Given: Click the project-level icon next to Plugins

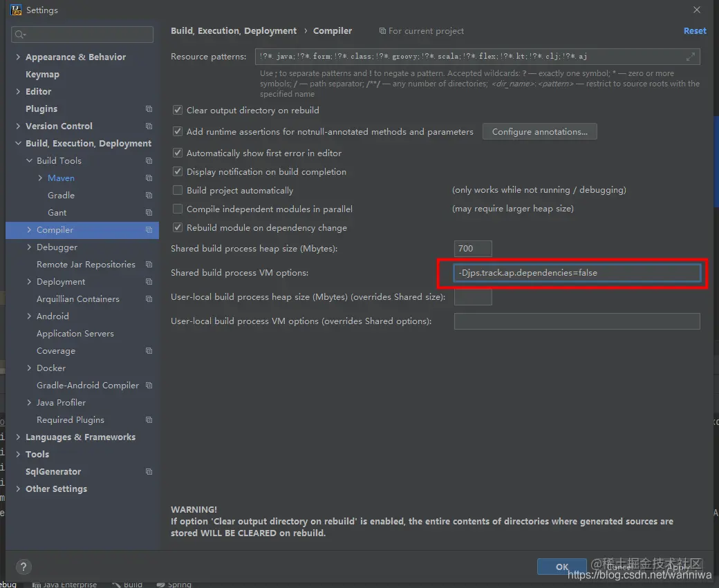Looking at the screenshot, I should (x=149, y=108).
